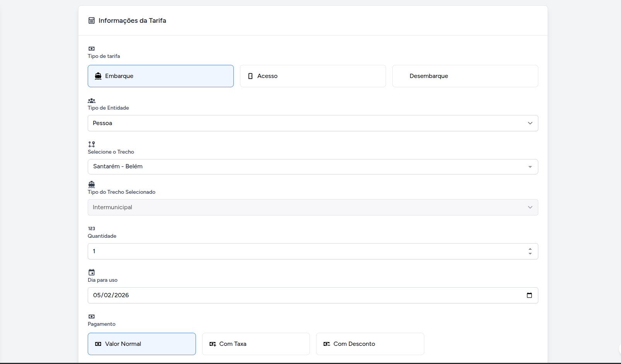Click the people group icon above Tipo de Entidade
This screenshot has width=621, height=364.
[92, 101]
